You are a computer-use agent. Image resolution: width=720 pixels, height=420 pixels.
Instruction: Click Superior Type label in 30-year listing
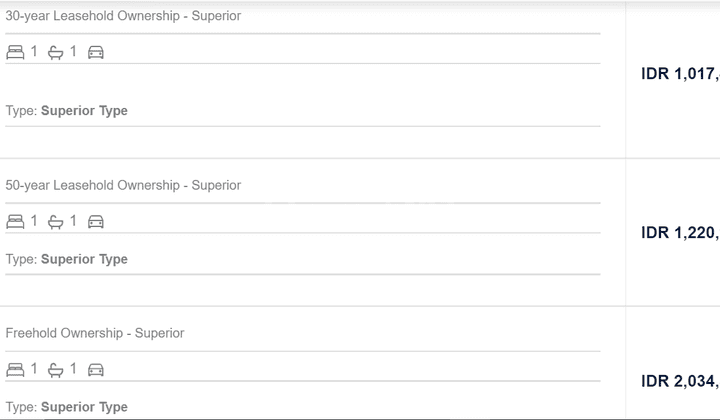coord(84,111)
